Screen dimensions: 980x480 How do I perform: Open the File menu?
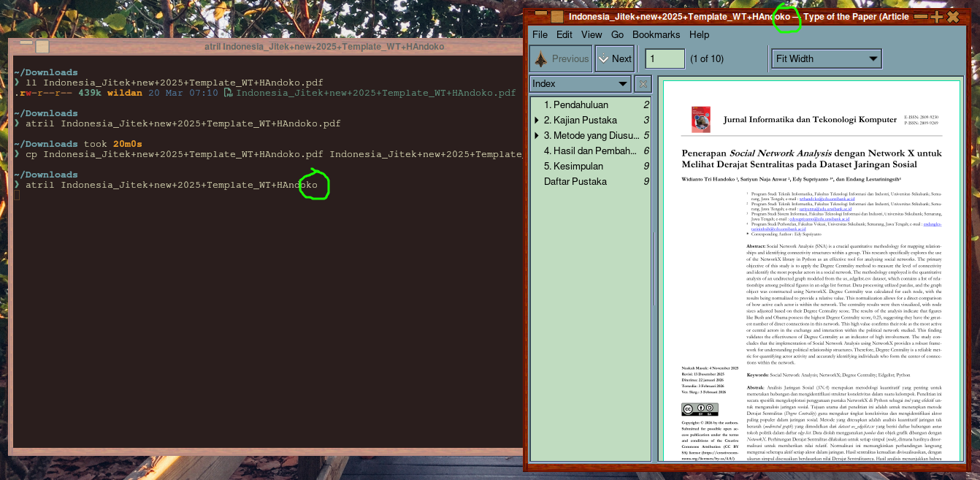point(540,34)
